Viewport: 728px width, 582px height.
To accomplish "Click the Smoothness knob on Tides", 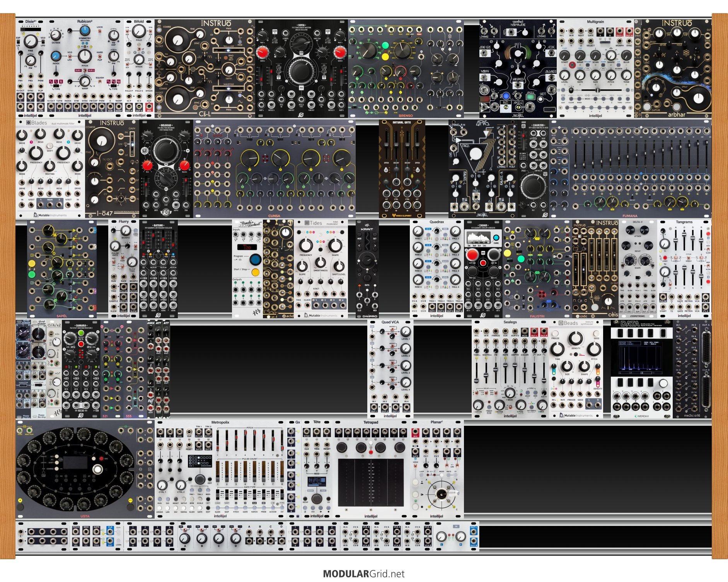I will coord(321,263).
